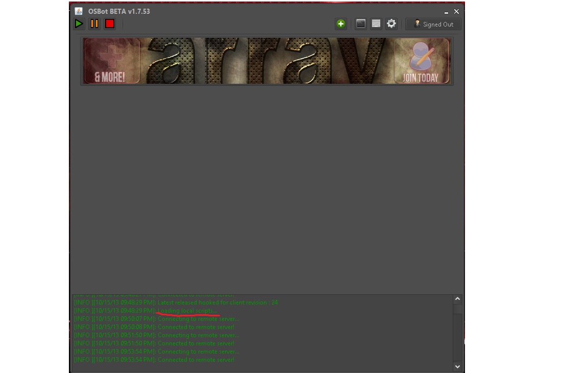Screen dimensions: 588x373
Task: Stop the script with the red stop button
Action: (x=110, y=24)
